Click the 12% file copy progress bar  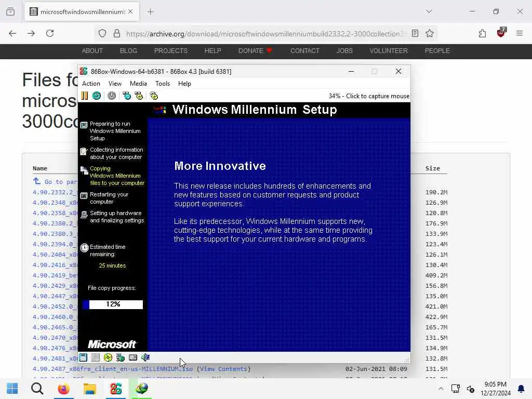pos(113,304)
